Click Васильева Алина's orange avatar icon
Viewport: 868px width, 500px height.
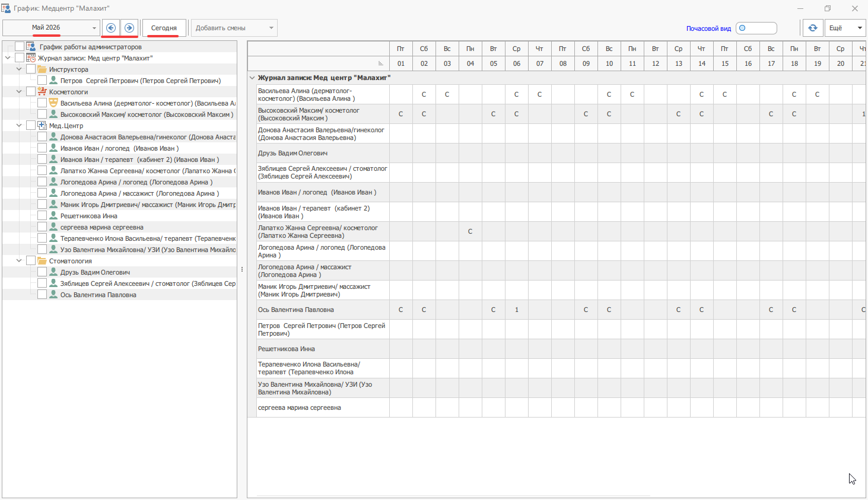tap(53, 103)
